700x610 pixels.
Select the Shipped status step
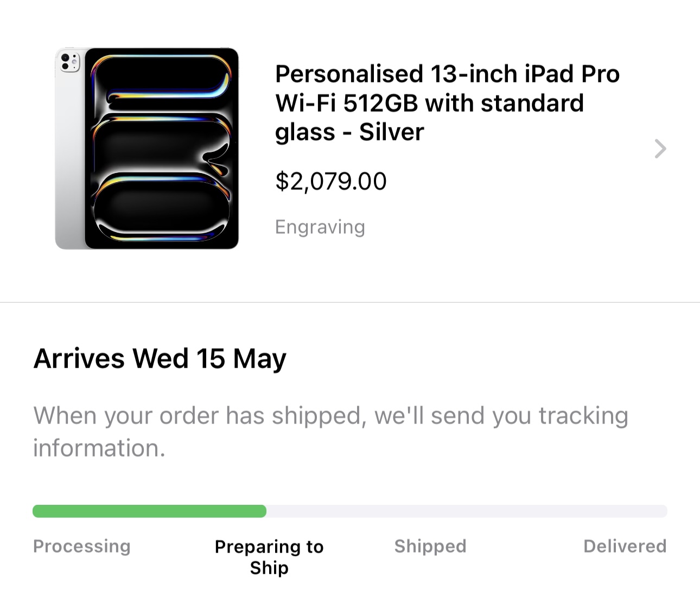(430, 546)
